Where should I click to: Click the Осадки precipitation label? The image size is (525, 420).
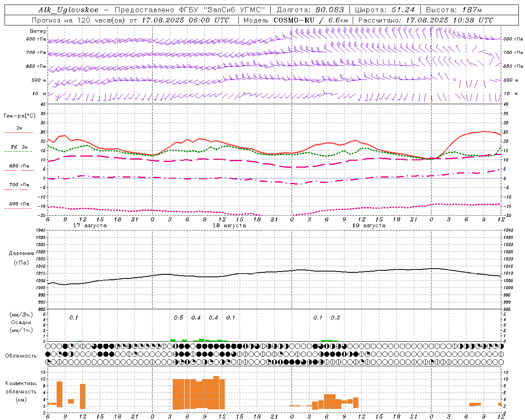[21, 322]
